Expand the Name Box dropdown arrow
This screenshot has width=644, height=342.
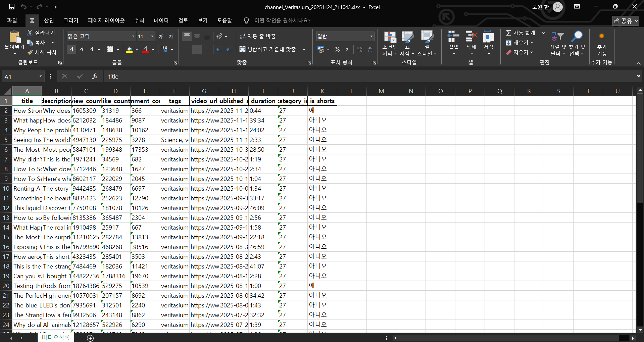point(41,77)
